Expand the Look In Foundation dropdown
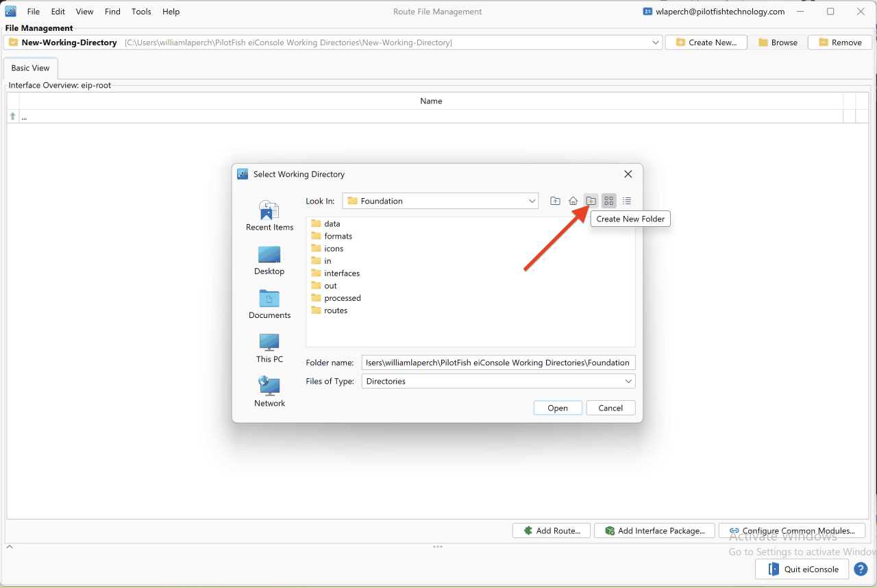This screenshot has width=877, height=588. tap(532, 201)
